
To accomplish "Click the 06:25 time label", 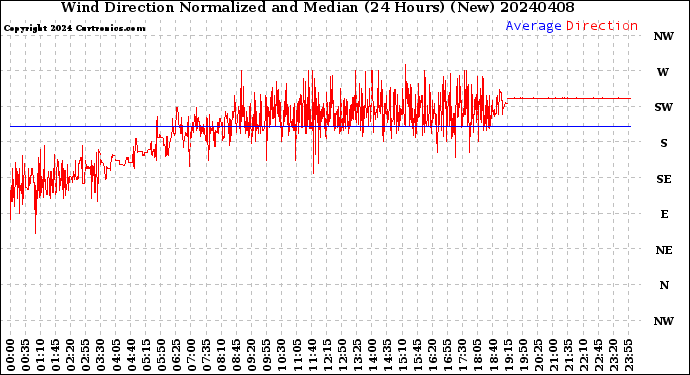I will (x=176, y=355).
